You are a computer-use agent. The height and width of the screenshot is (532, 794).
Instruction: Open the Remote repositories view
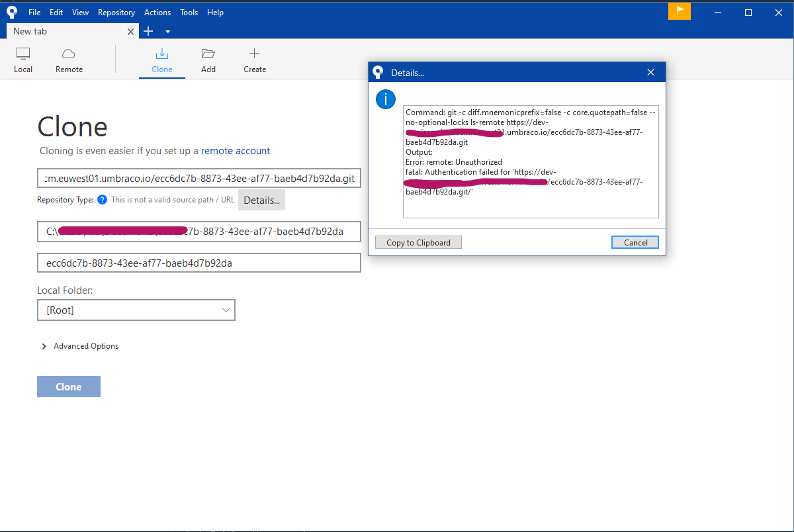tap(69, 60)
